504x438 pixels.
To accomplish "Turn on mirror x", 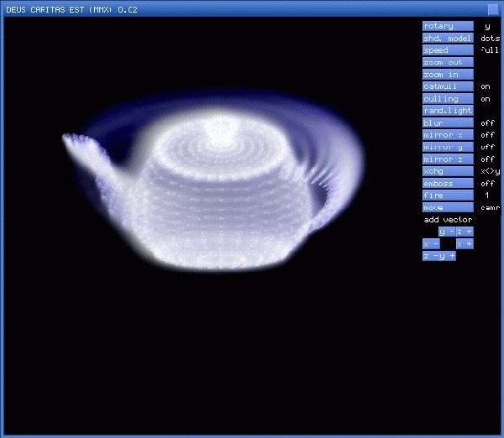I will pyautogui.click(x=447, y=135).
